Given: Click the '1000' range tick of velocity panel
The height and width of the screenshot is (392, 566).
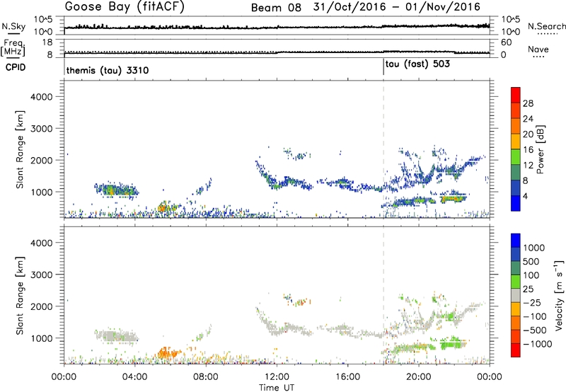Looking at the screenshot, I should point(42,338).
